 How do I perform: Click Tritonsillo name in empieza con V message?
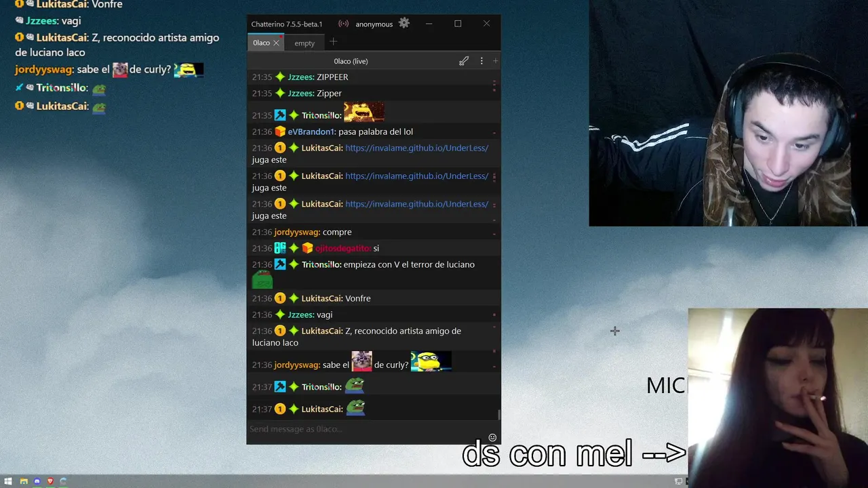tap(321, 264)
